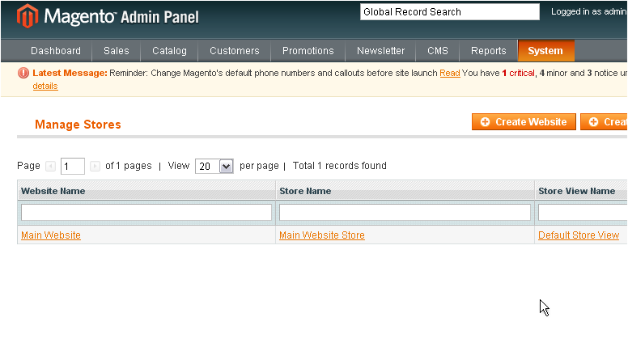Click the 'Total 1 records found' text
Image resolution: width=628 pixels, height=364 pixels.
coord(340,166)
